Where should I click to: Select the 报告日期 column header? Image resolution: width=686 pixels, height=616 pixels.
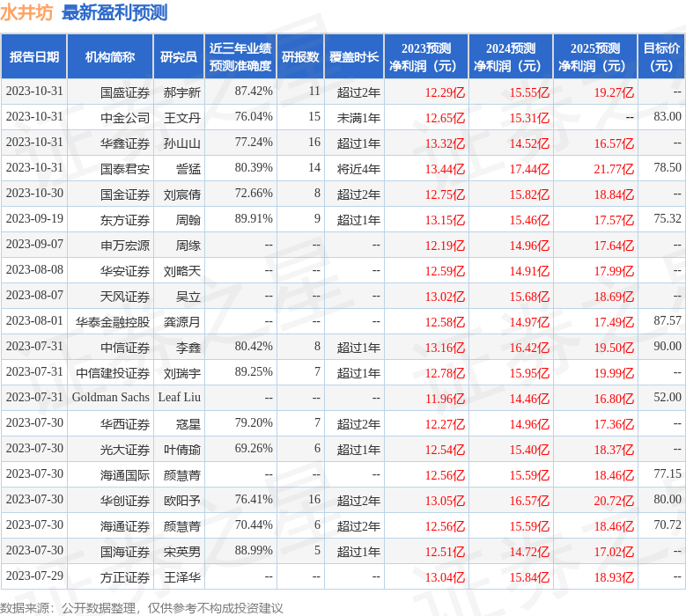34,57
